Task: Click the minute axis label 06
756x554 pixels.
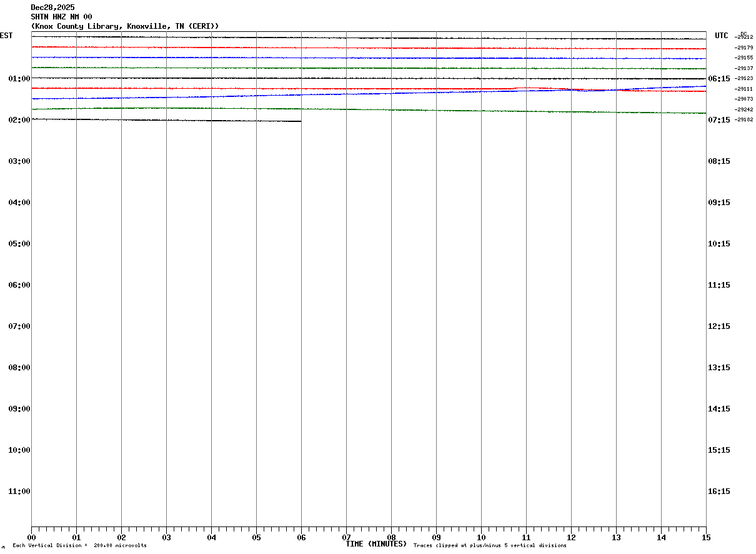Action: [x=301, y=538]
